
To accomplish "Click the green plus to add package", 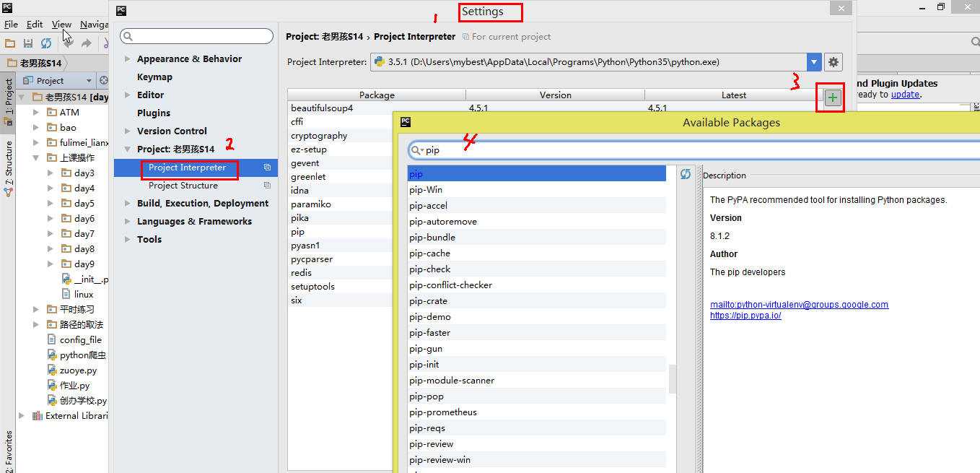I will (x=833, y=97).
